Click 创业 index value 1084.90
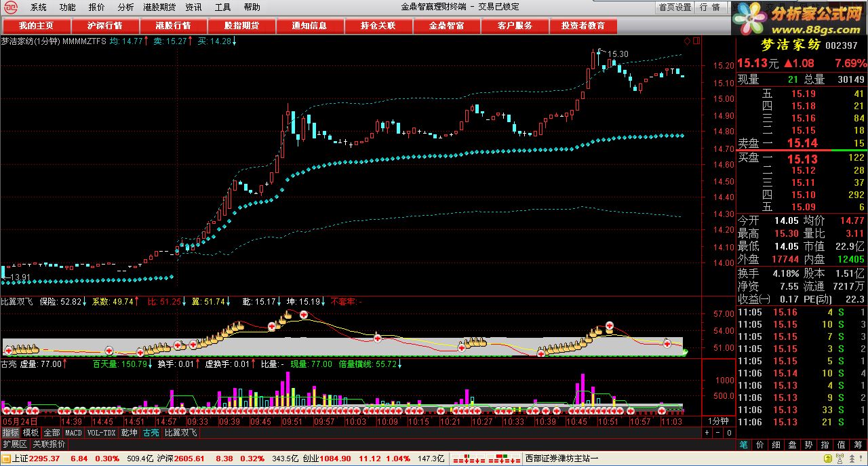Image resolution: width=868 pixels, height=466 pixels. pyautogui.click(x=335, y=459)
